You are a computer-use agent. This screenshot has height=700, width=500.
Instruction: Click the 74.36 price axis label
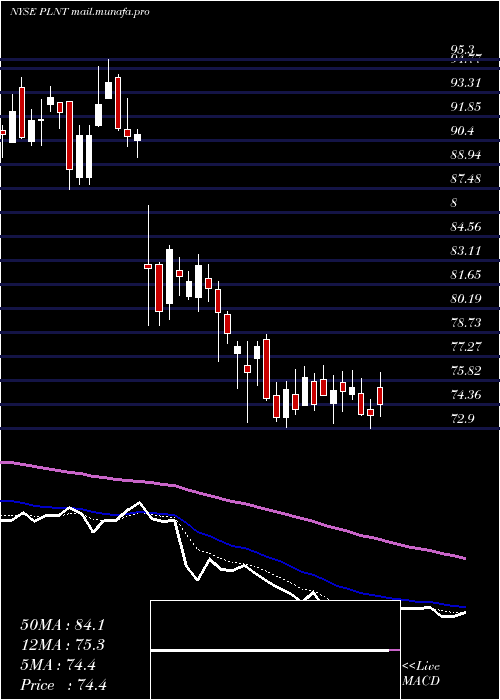[466, 395]
